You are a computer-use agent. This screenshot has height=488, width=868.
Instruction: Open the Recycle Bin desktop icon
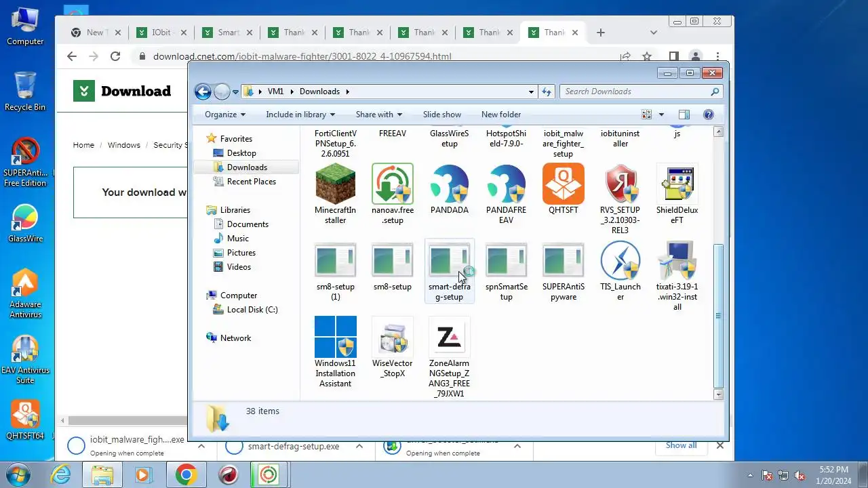click(25, 91)
